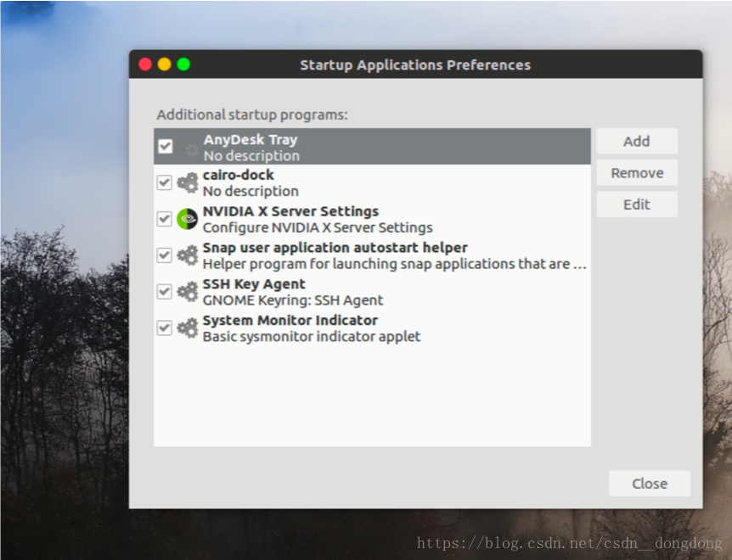
Task: Open Edit for the selected entry
Action: click(637, 204)
